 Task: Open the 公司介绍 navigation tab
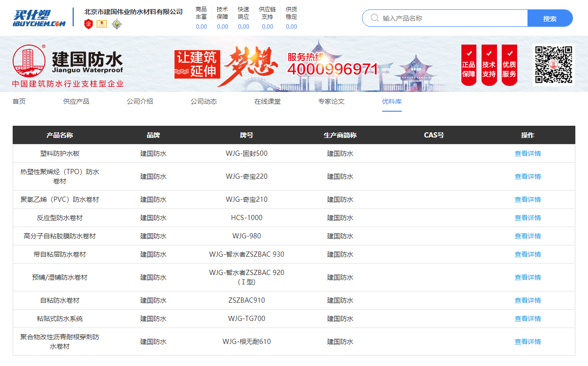tap(140, 101)
